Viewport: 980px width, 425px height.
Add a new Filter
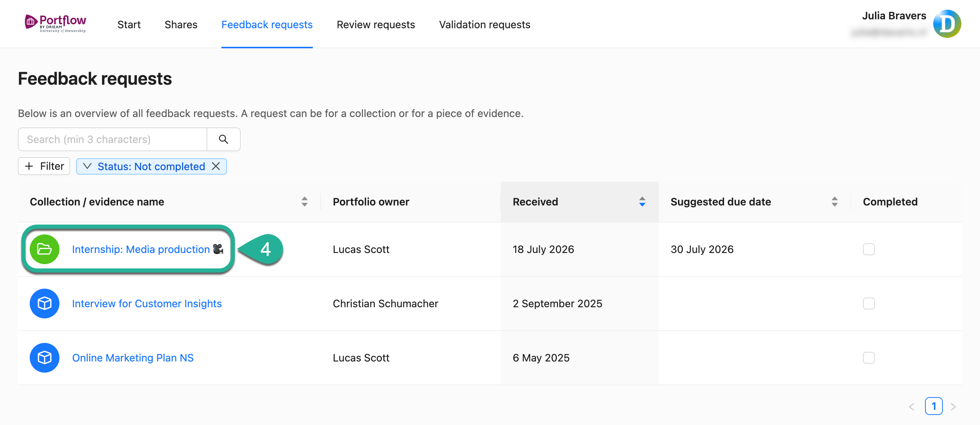click(x=44, y=166)
